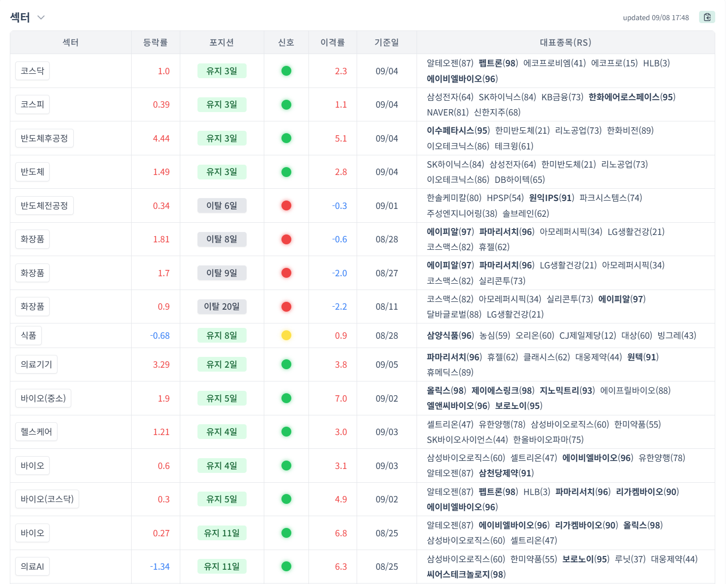Screen dimensions: 728x584
Task: Expand the 섹터 title dropdown chevron
Action: (x=41, y=18)
